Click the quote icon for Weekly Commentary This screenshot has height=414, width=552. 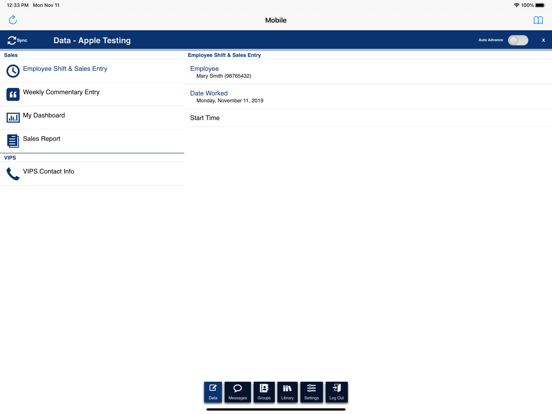[13, 94]
